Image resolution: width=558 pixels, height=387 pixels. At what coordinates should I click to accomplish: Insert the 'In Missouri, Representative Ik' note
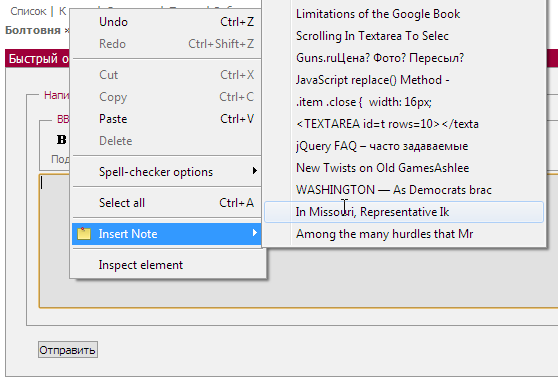point(404,212)
